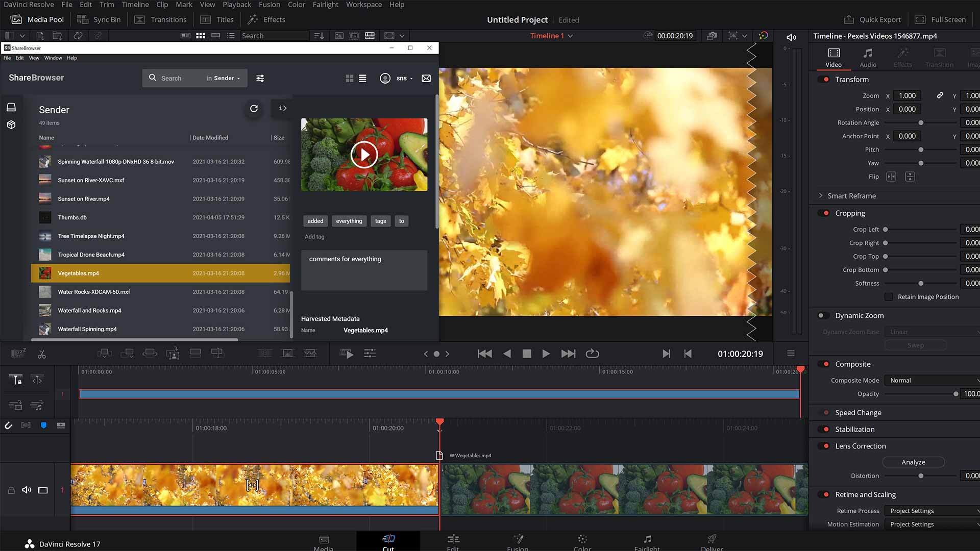The height and width of the screenshot is (551, 980).
Task: Open the Fairlight menu
Action: (325, 5)
